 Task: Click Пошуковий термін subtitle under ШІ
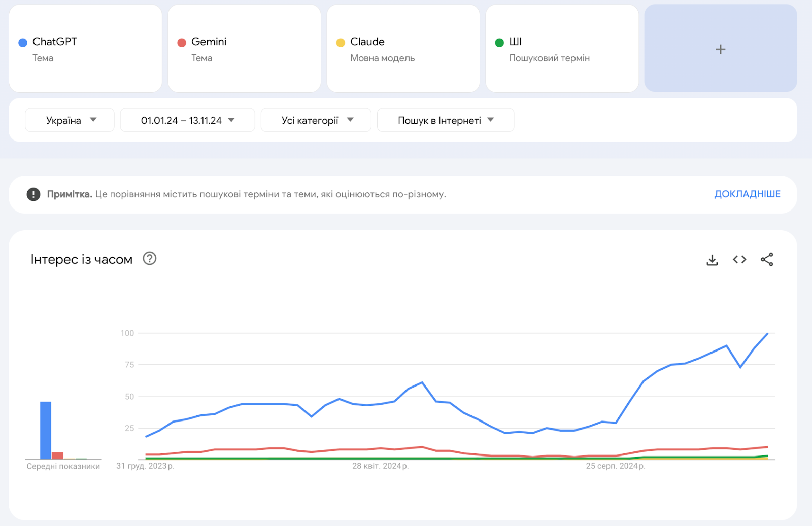point(550,58)
